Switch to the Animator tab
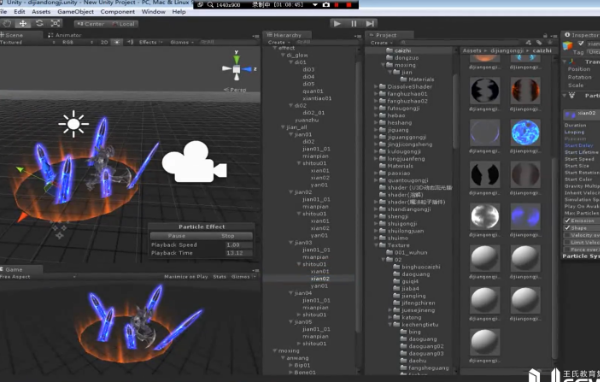The height and width of the screenshot is (382, 600). (x=65, y=35)
